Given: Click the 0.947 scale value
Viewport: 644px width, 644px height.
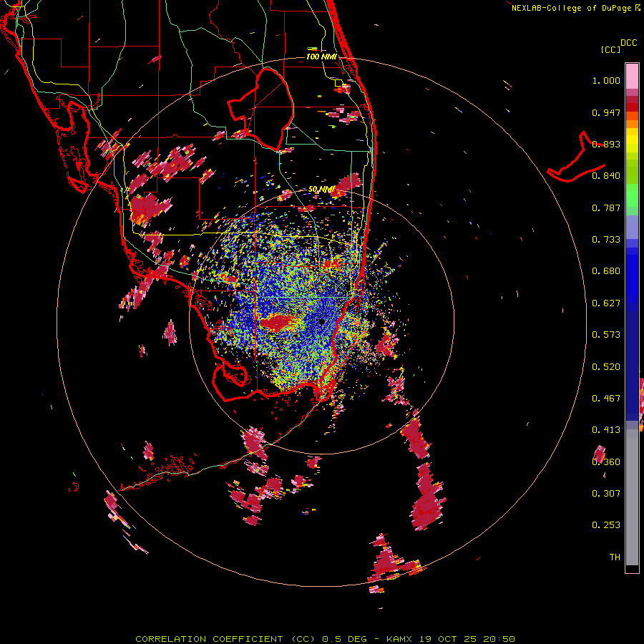Looking at the screenshot, I should point(606,112).
